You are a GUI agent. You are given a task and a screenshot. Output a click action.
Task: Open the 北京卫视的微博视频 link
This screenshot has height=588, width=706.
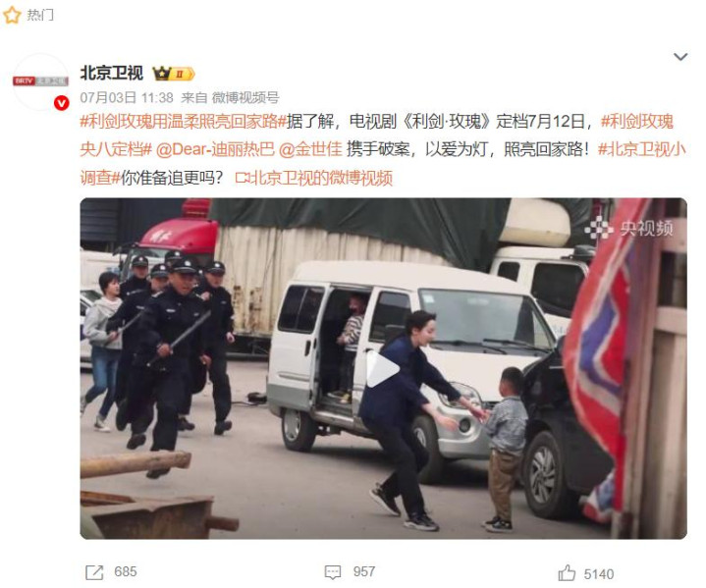click(x=314, y=179)
